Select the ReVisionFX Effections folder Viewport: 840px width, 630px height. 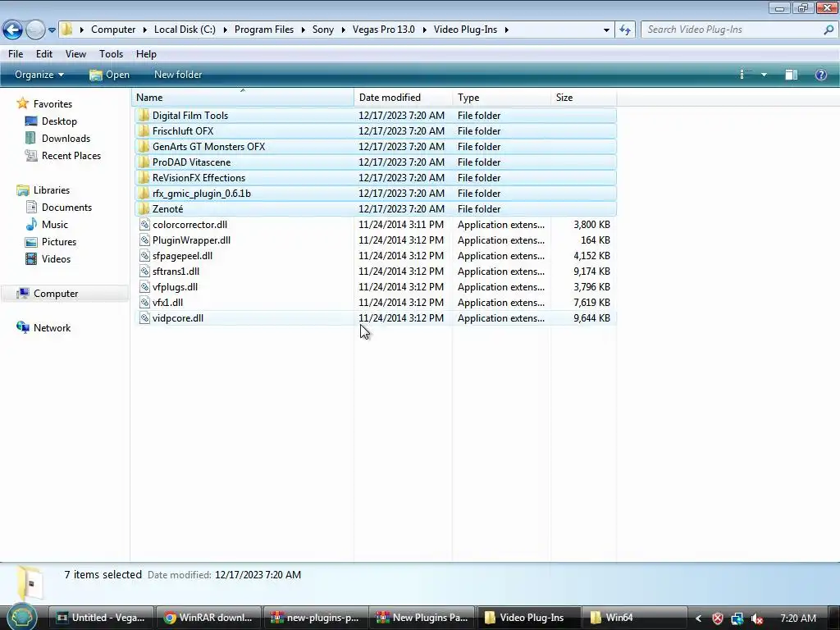pos(375,177)
